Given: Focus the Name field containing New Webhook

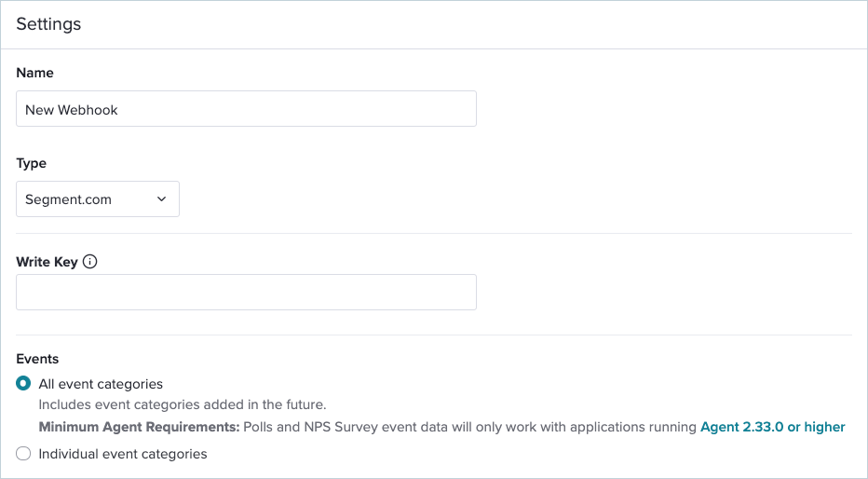Looking at the screenshot, I should (x=247, y=108).
